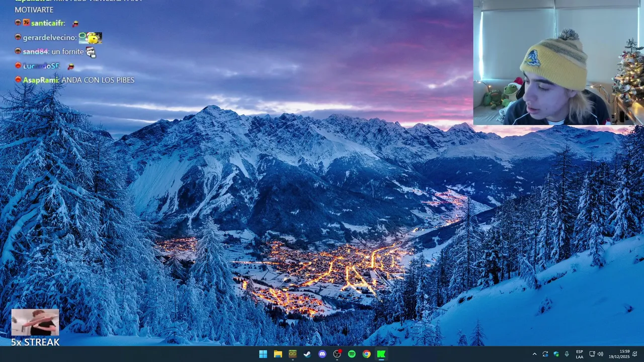The height and width of the screenshot is (362, 644).
Task: Open the clock showing 15:59
Action: coord(619,354)
